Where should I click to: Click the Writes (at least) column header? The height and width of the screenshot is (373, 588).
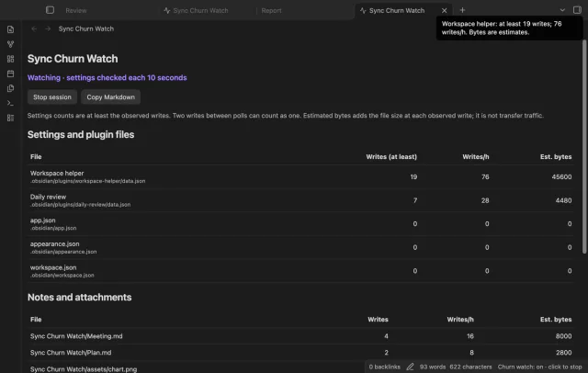pyautogui.click(x=391, y=157)
